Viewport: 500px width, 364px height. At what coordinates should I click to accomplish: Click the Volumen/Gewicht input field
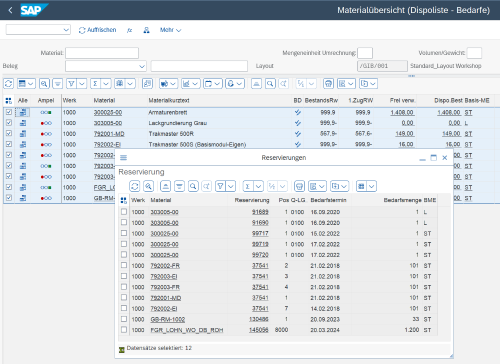[x=474, y=53]
